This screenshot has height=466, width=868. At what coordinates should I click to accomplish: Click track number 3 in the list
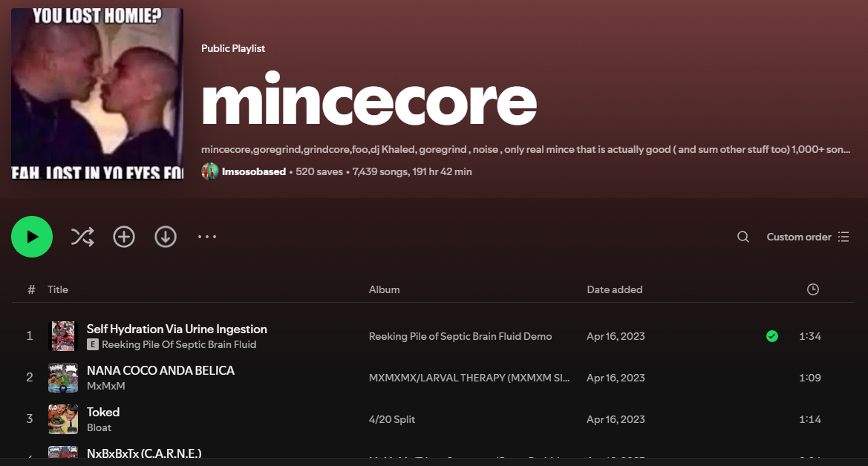point(30,419)
